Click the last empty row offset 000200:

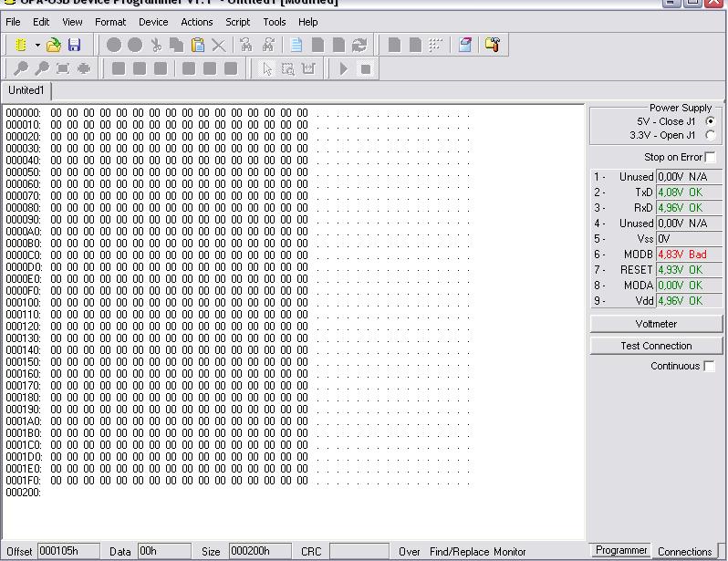(23, 493)
